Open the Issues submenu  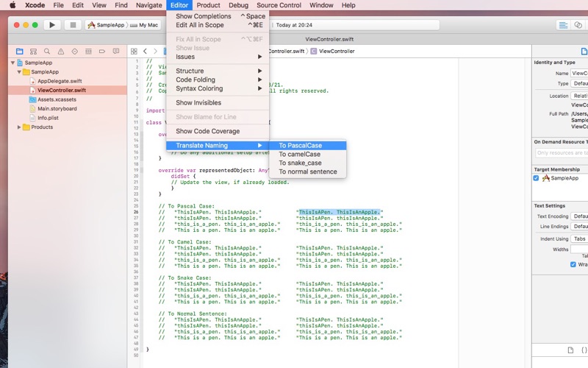(x=218, y=57)
